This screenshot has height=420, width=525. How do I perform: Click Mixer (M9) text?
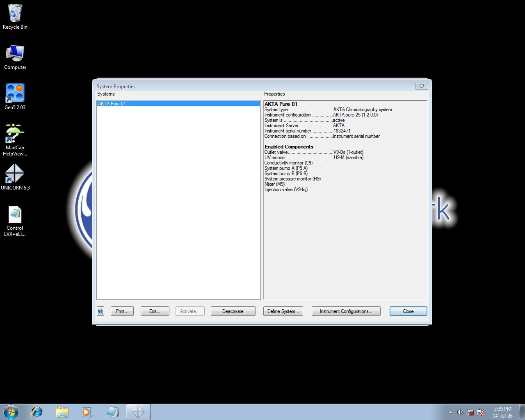tap(274, 184)
